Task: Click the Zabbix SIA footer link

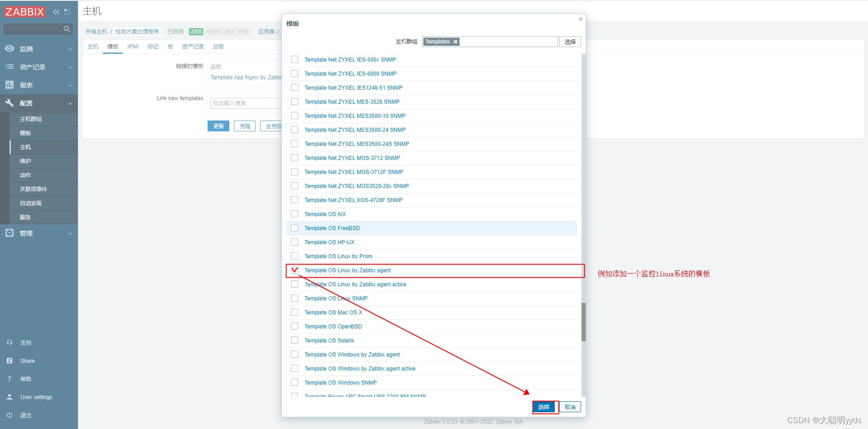Action: pos(509,422)
